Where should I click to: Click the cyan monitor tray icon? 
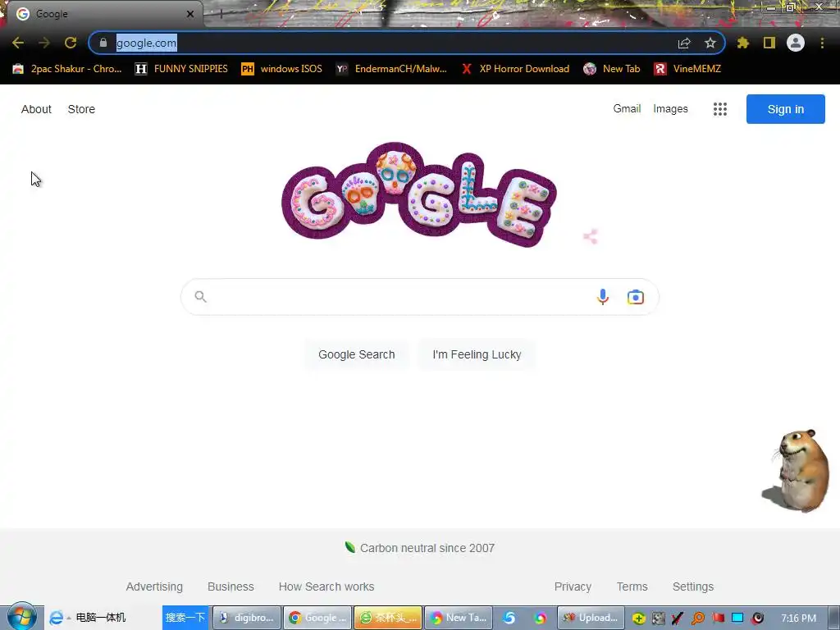point(737,618)
